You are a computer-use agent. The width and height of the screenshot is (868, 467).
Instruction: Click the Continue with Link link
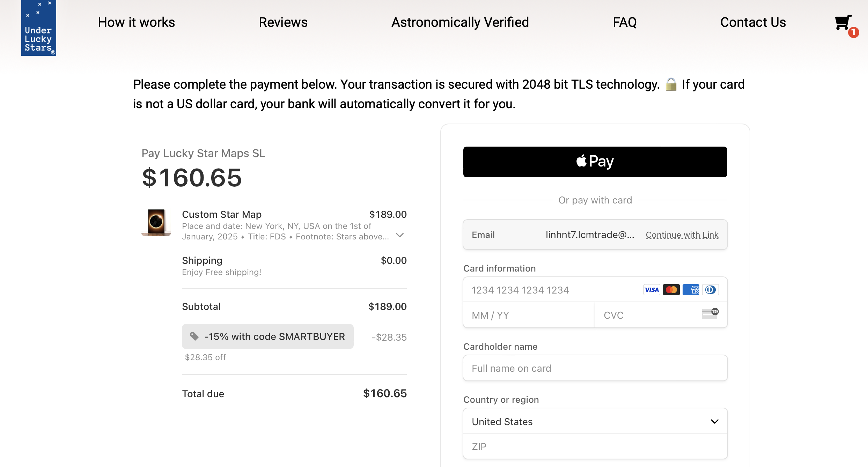[682, 235]
